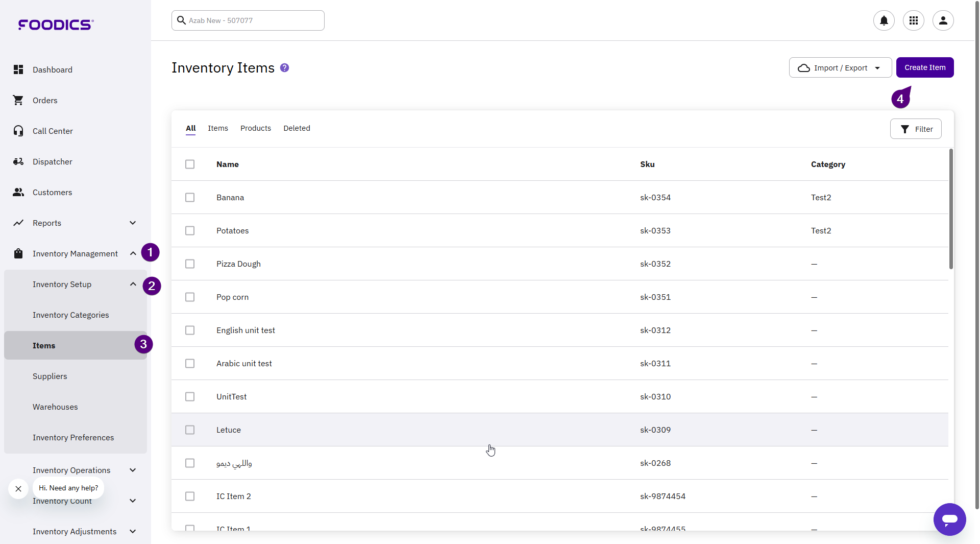The image size is (980, 544).
Task: Click the Create Item button
Action: pyautogui.click(x=924, y=67)
